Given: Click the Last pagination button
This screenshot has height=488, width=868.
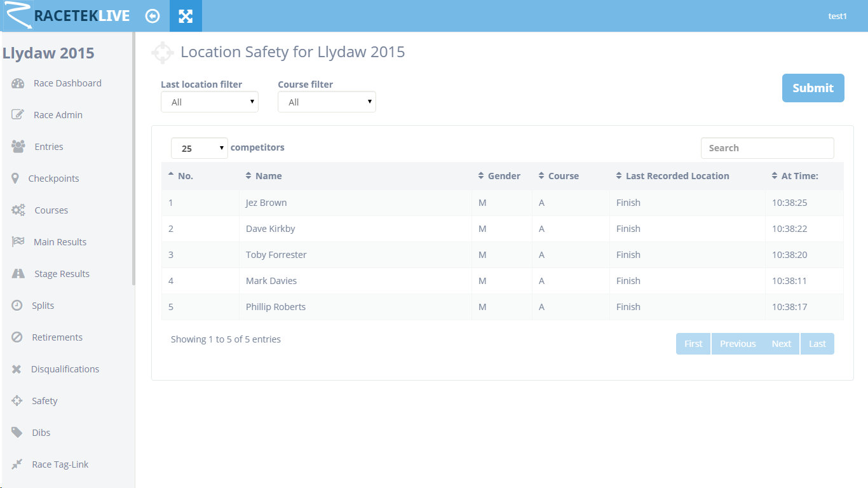Looking at the screenshot, I should [x=817, y=344].
